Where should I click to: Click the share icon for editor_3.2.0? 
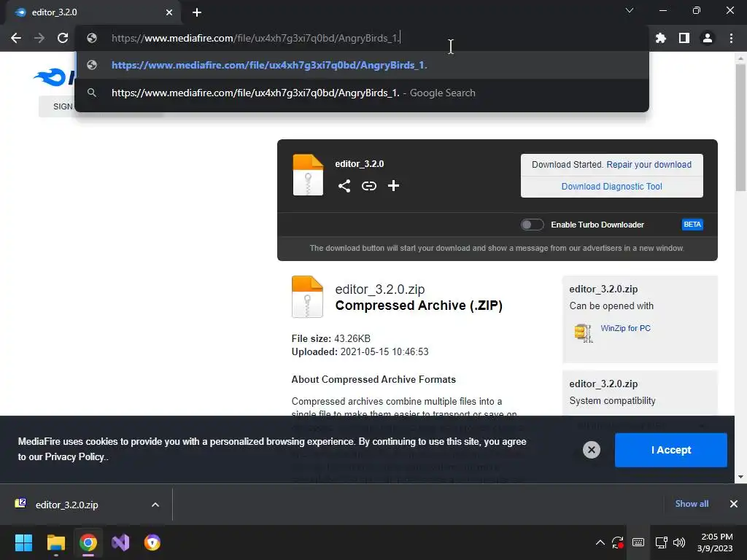pyautogui.click(x=344, y=186)
